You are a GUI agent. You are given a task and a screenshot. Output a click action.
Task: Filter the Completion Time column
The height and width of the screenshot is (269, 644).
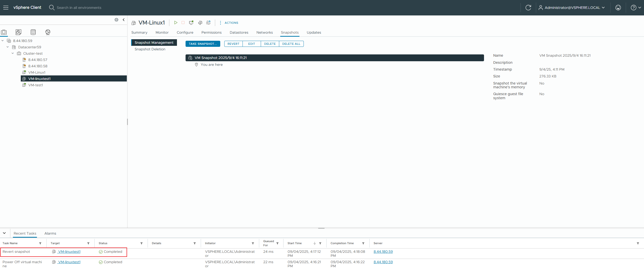click(363, 243)
